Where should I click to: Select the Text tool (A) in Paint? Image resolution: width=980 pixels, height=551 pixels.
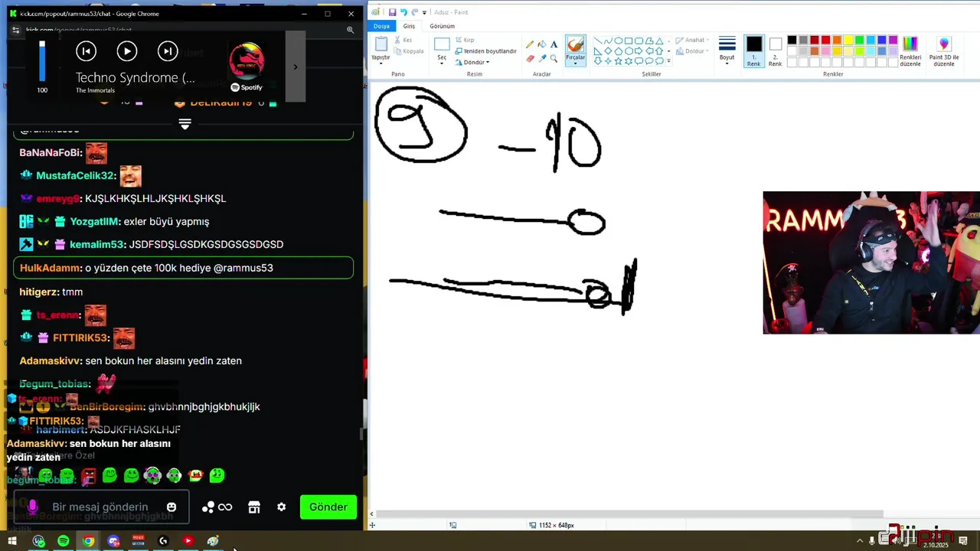pyautogui.click(x=554, y=44)
